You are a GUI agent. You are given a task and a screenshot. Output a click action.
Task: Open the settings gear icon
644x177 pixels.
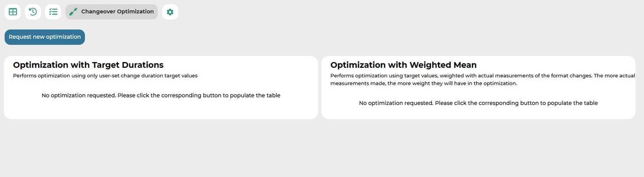click(170, 12)
